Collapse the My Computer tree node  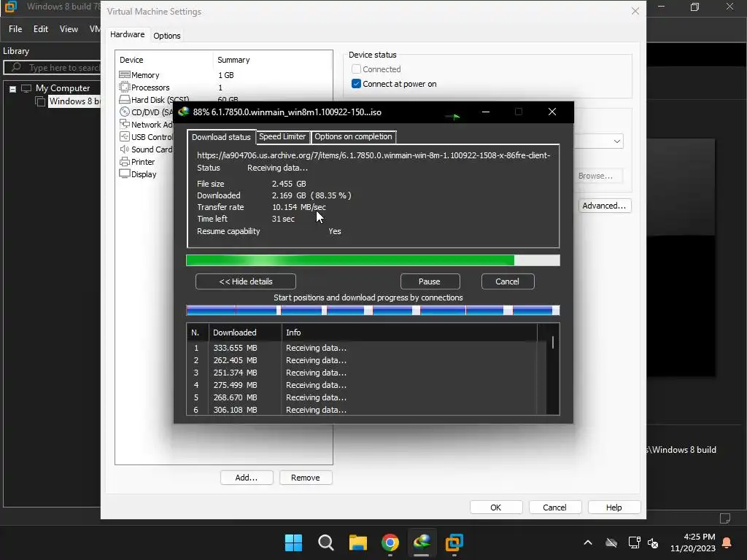(13, 88)
